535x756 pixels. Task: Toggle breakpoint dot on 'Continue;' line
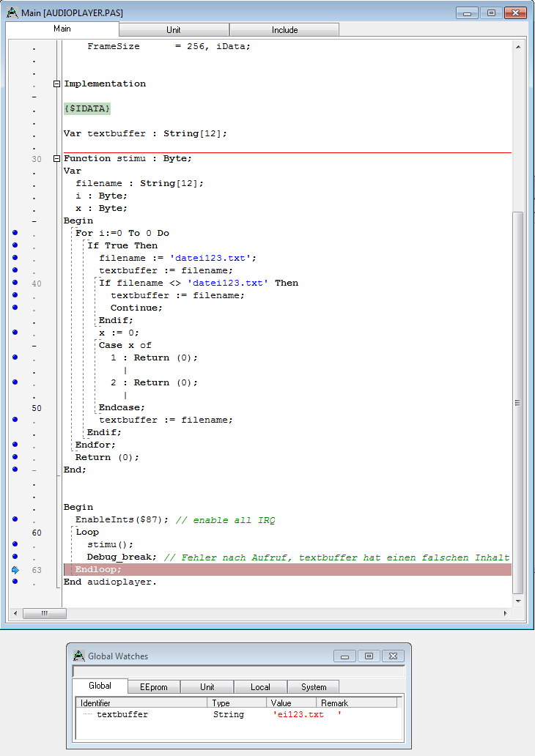[15, 308]
